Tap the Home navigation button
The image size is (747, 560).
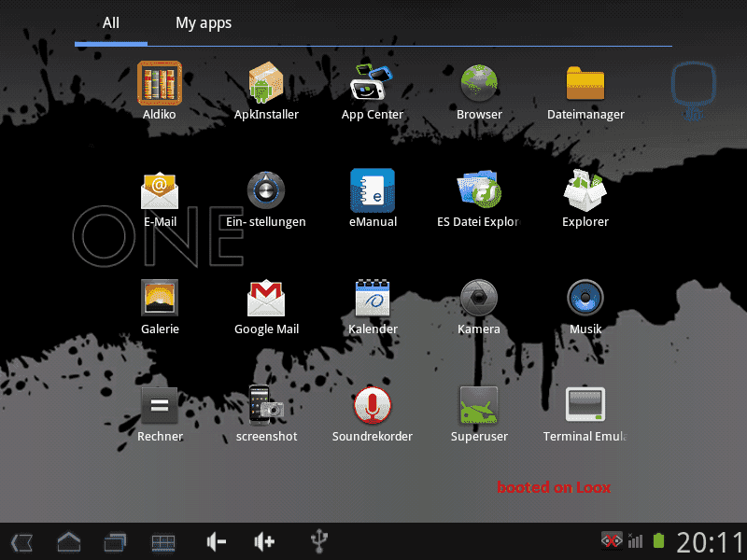68,542
